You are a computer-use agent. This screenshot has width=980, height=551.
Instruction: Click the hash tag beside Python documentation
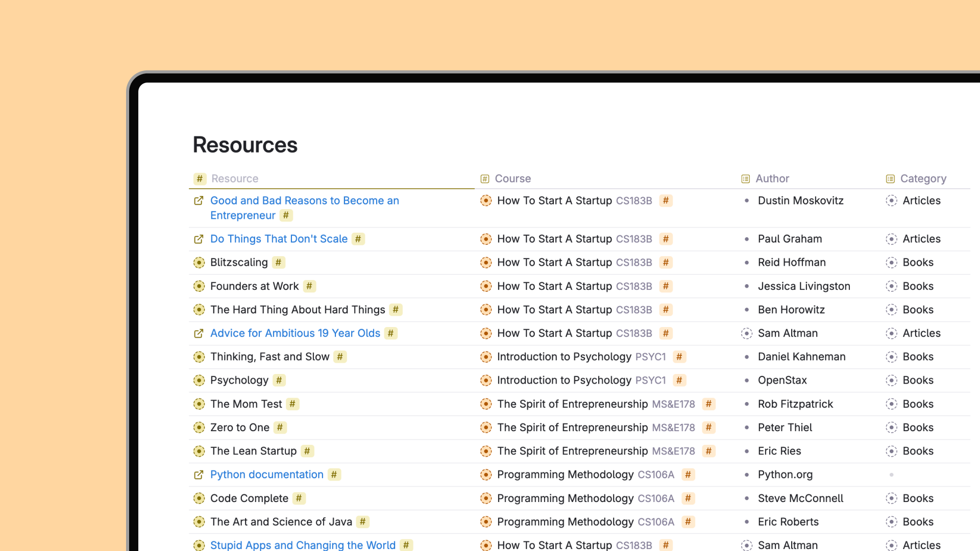point(334,474)
